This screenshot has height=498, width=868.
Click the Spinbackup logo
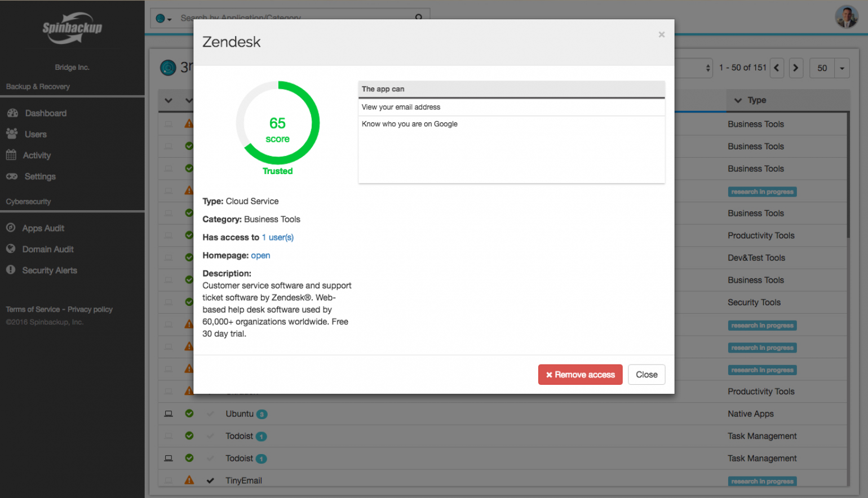point(72,28)
